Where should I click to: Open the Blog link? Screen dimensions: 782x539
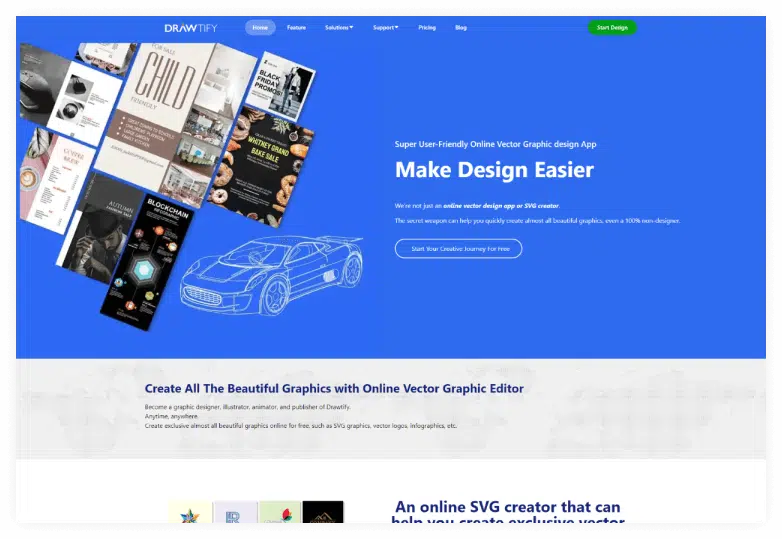(x=461, y=27)
